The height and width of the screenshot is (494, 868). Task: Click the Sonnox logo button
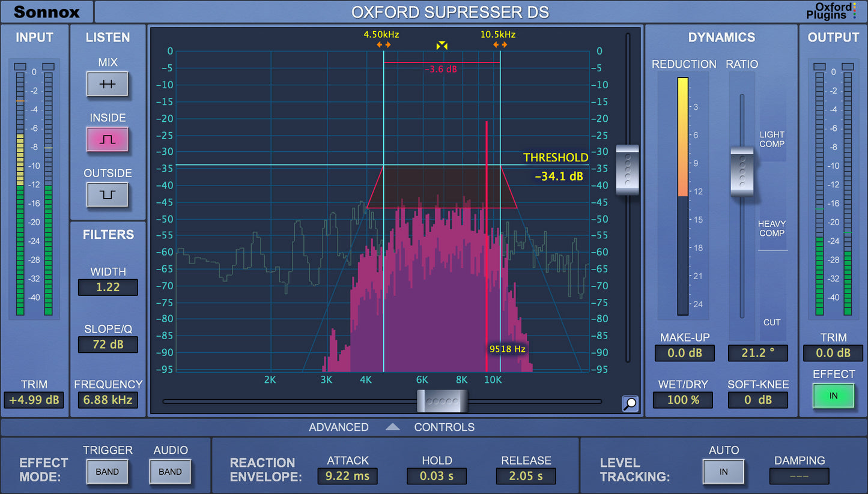[x=46, y=11]
